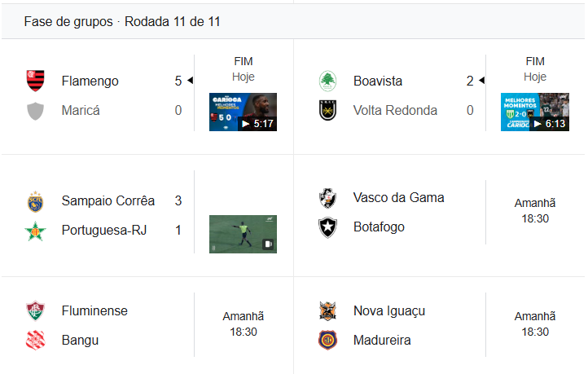Play the Flamengo 5-0 highlights video
This screenshot has height=374, width=588.
(243, 112)
